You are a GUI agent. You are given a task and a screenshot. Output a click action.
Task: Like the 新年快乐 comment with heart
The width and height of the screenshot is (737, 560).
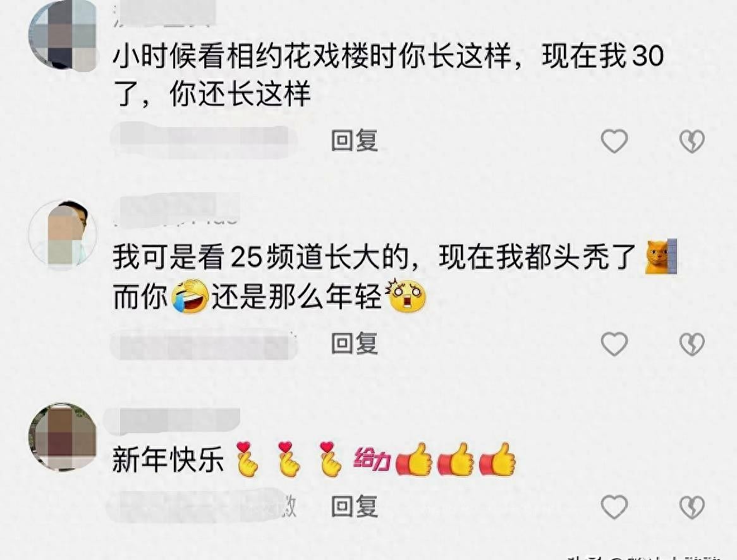coord(614,506)
